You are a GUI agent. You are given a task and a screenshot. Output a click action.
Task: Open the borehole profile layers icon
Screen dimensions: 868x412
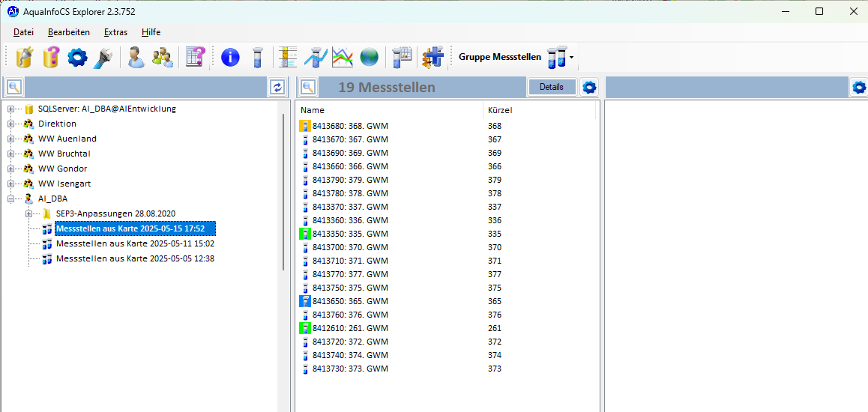[x=288, y=57]
